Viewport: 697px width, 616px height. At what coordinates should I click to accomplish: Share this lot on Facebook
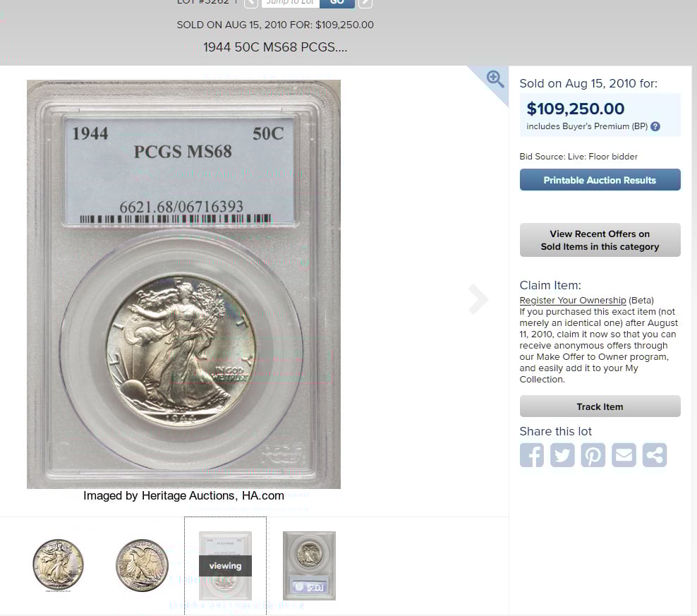click(532, 455)
